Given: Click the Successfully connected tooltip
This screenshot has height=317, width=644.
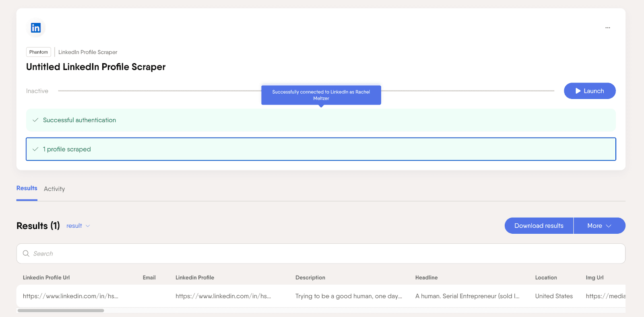Looking at the screenshot, I should (x=321, y=95).
